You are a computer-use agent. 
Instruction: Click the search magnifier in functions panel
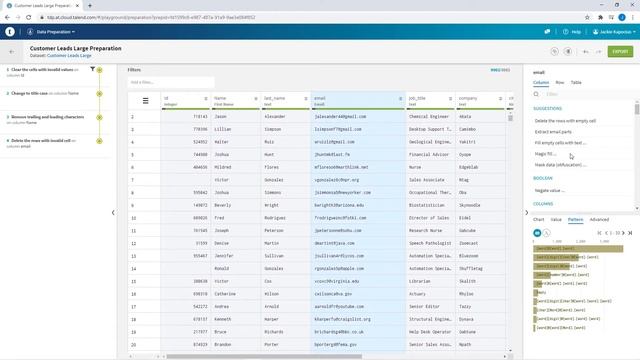[536, 94]
